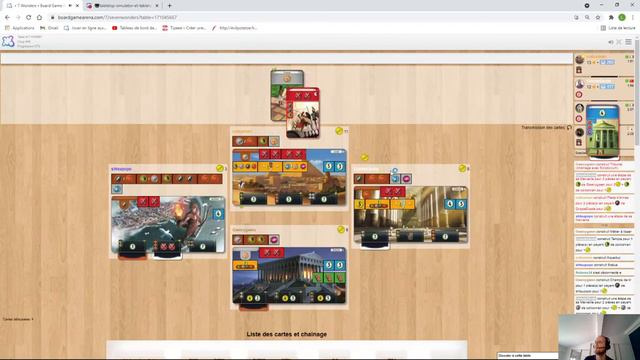Screen dimensions: 640x360
Task: Click the Liste des cartes et chaînage heading
Action: tap(287, 334)
